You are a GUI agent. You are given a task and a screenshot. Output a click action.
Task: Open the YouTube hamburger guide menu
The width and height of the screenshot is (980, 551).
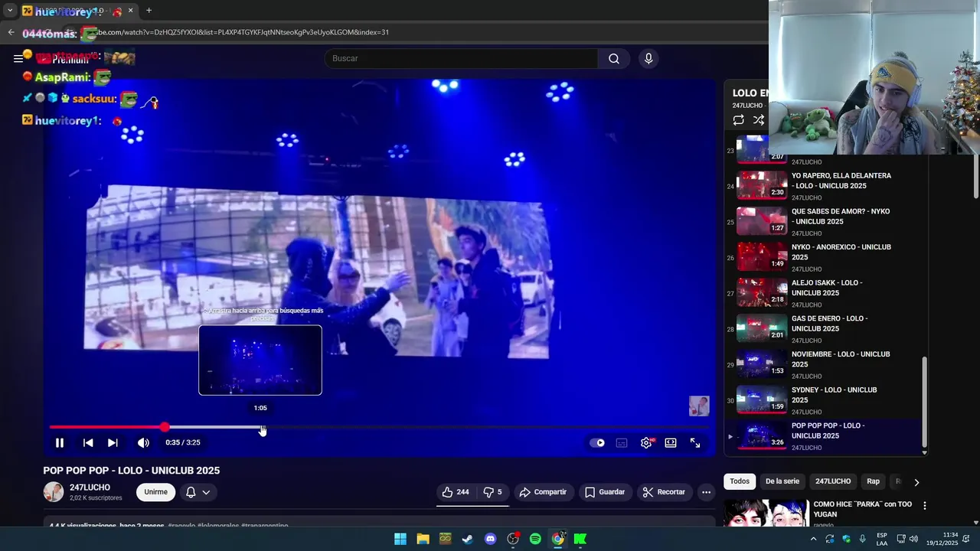(x=18, y=59)
